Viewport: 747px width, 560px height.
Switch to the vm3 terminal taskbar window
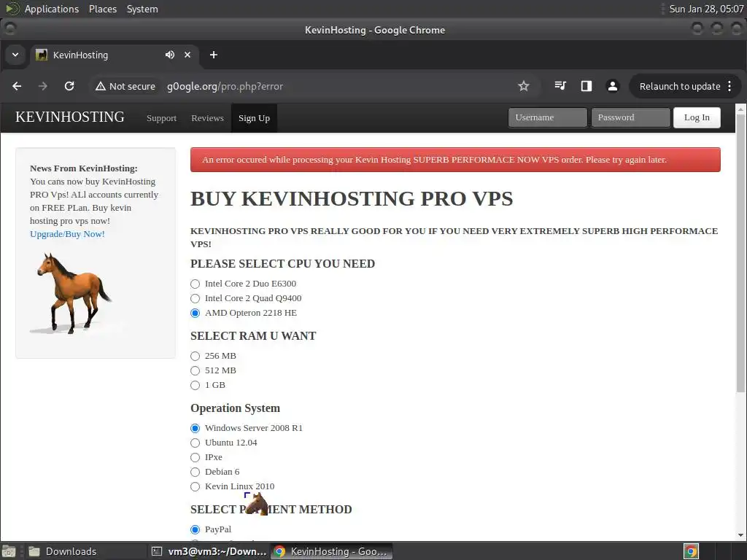pyautogui.click(x=209, y=551)
